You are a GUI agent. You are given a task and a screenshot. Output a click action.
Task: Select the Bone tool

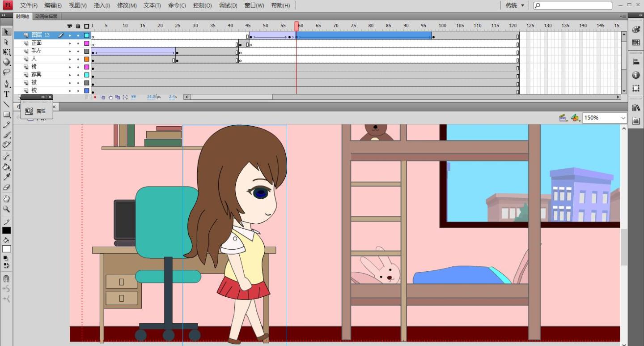pos(6,157)
